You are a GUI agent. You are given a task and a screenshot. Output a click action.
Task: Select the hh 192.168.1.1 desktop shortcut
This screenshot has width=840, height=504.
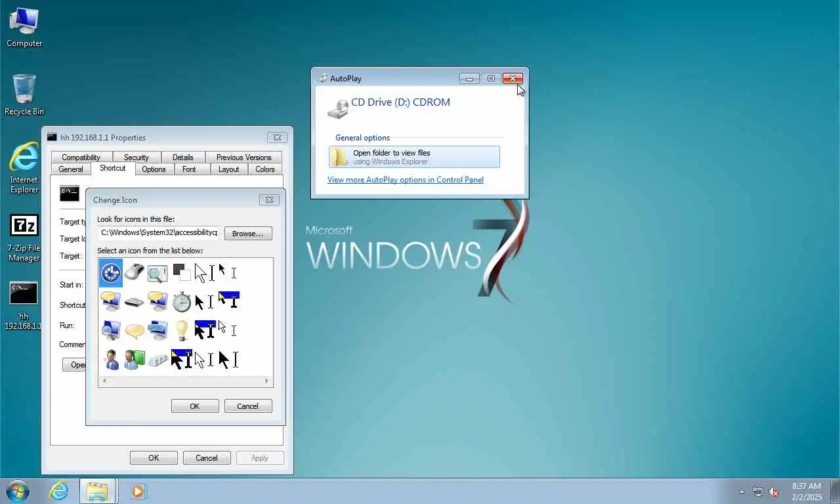pos(24,306)
